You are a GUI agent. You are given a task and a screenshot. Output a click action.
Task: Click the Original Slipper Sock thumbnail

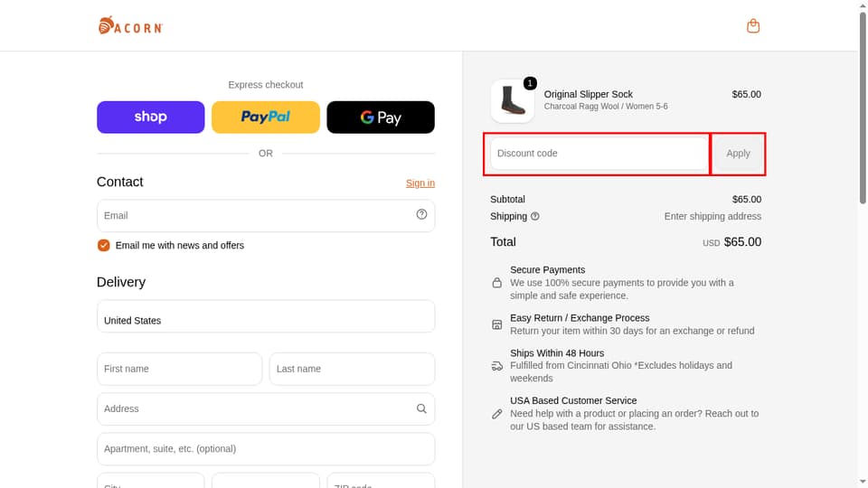click(x=513, y=100)
